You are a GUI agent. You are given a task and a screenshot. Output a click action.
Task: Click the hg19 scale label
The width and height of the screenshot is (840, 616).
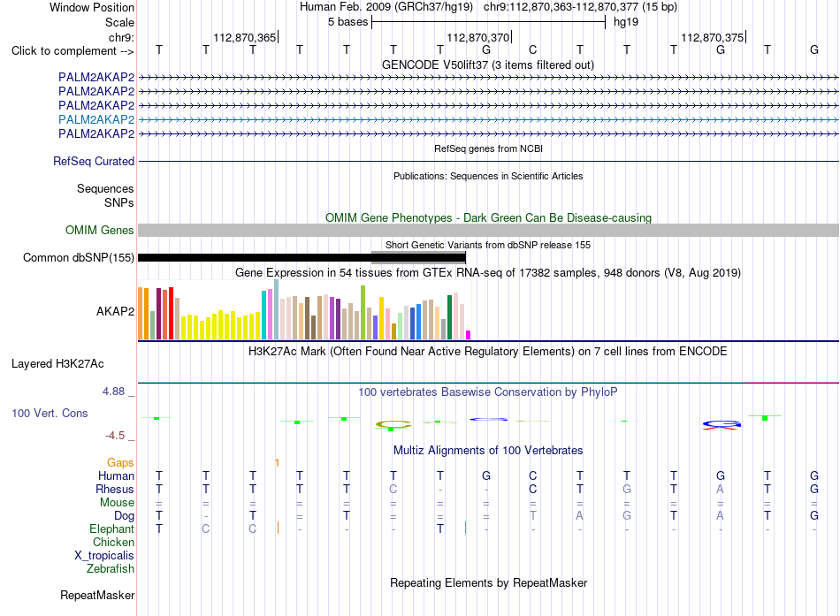[626, 22]
